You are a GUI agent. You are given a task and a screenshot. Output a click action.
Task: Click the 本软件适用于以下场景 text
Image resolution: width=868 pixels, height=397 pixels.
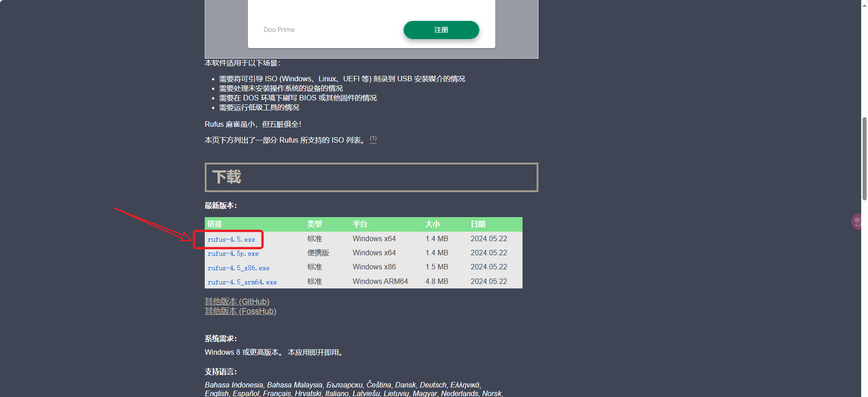click(x=243, y=63)
